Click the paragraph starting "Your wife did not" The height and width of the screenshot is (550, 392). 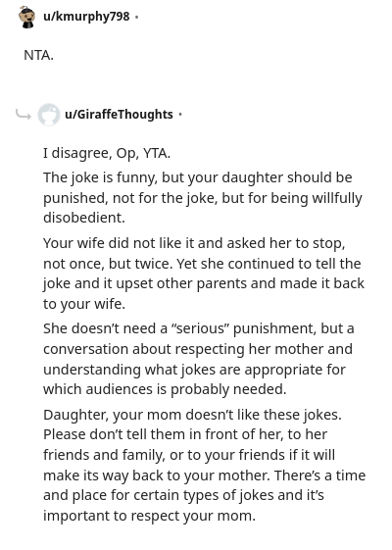point(204,274)
